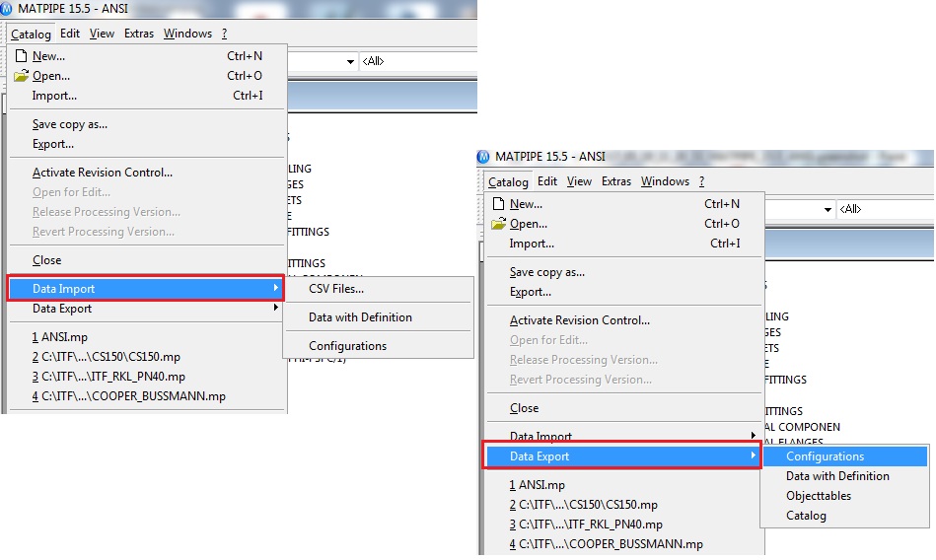Viewport: 936px width, 560px height.
Task: Open recent ITF_RKL_PN40.mp in left menu
Action: (147, 377)
